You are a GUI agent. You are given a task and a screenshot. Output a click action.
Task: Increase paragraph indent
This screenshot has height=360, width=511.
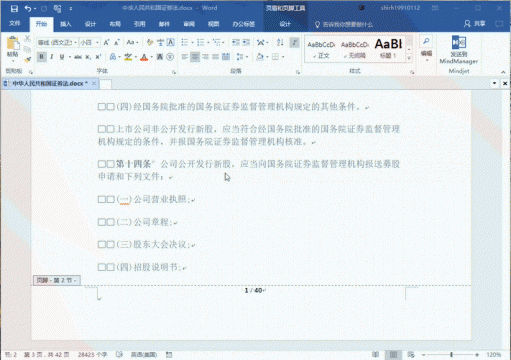246,42
